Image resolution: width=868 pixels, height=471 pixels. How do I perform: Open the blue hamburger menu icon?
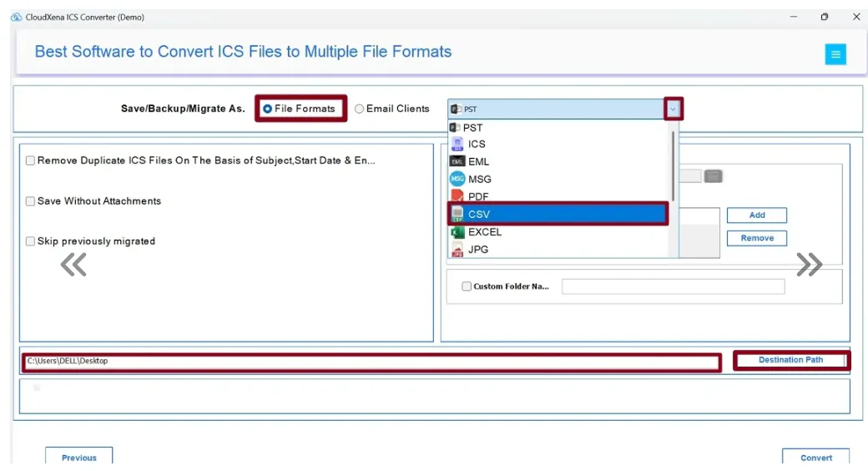[835, 54]
